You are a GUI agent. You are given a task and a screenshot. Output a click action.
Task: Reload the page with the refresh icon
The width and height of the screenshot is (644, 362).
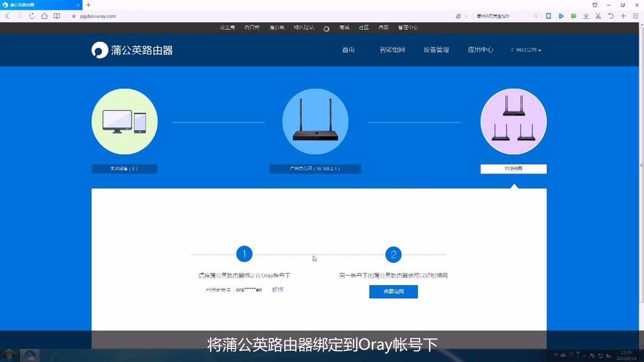point(32,16)
